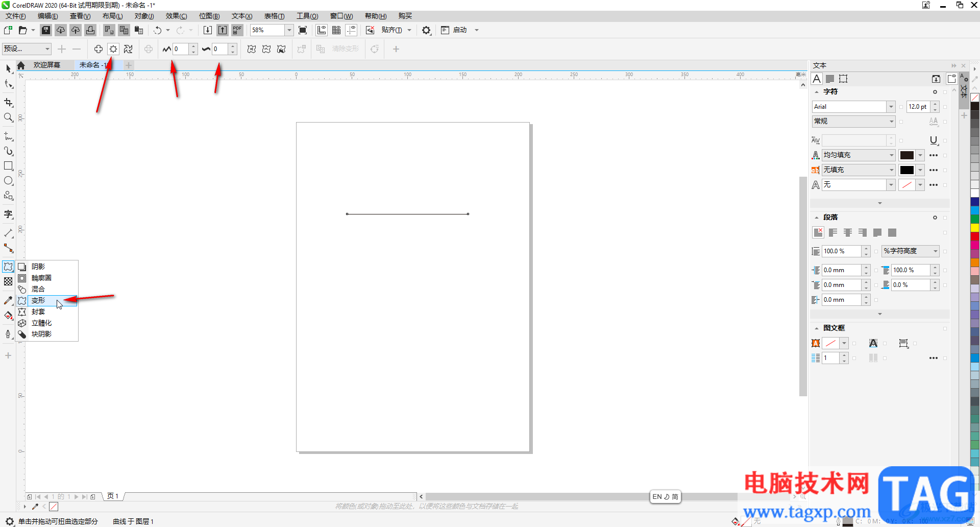Select the Zoom magnifier tool

tap(8, 117)
